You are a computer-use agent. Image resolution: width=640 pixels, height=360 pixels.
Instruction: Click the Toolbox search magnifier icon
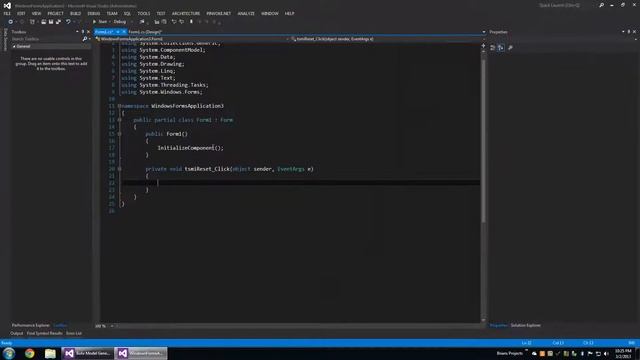point(85,39)
